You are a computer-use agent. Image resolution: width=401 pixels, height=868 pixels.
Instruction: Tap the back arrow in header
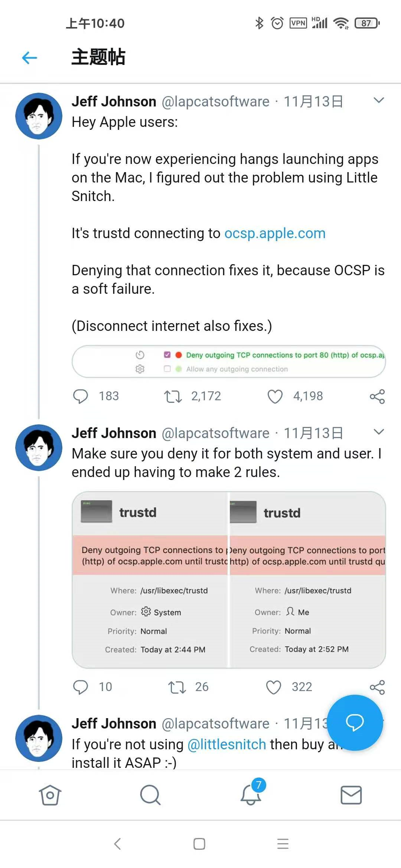30,57
